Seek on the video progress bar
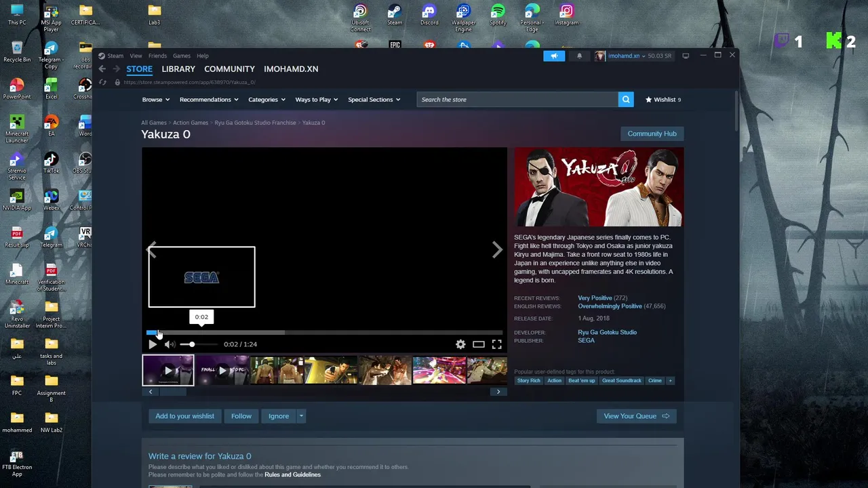The width and height of the screenshot is (868, 488). point(324,333)
